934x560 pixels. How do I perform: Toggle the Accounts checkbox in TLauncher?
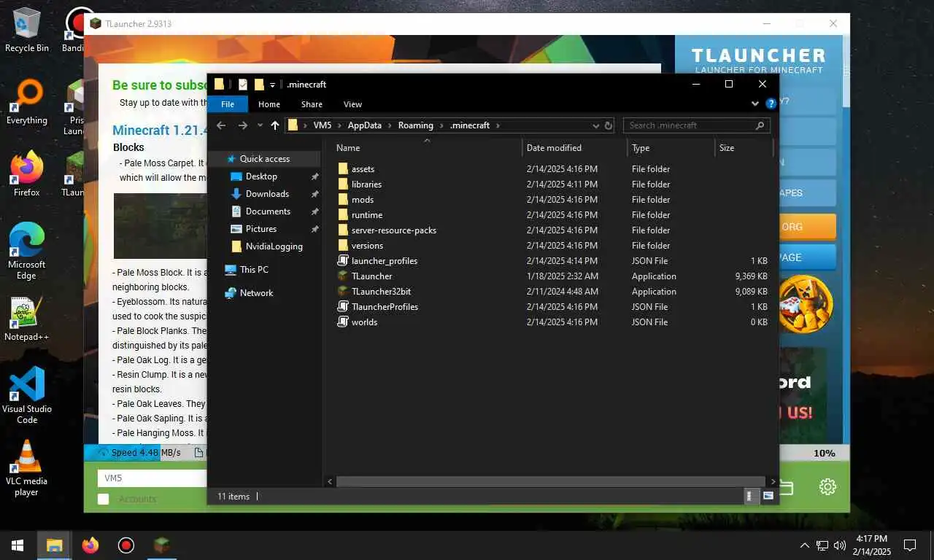tap(104, 499)
